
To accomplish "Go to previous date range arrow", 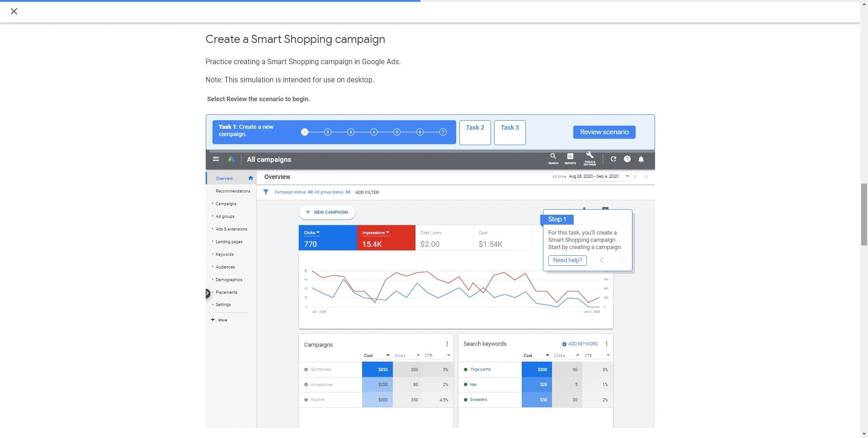I will pyautogui.click(x=635, y=176).
